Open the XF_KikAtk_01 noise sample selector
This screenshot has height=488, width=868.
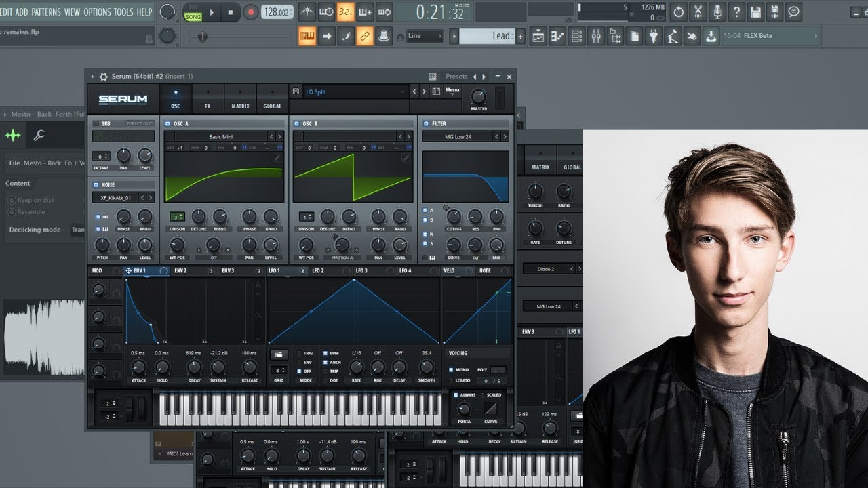click(116, 198)
